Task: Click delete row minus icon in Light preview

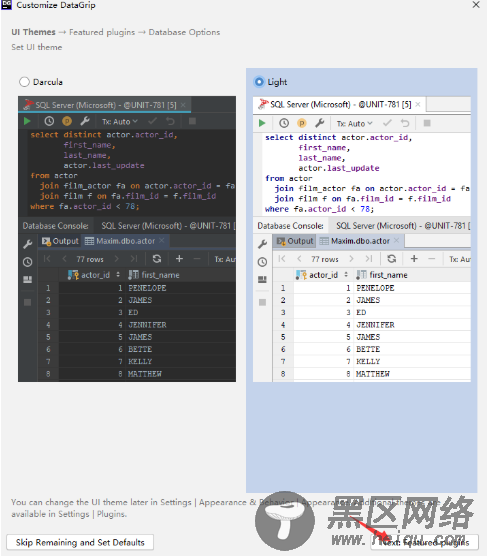Action: [432, 258]
